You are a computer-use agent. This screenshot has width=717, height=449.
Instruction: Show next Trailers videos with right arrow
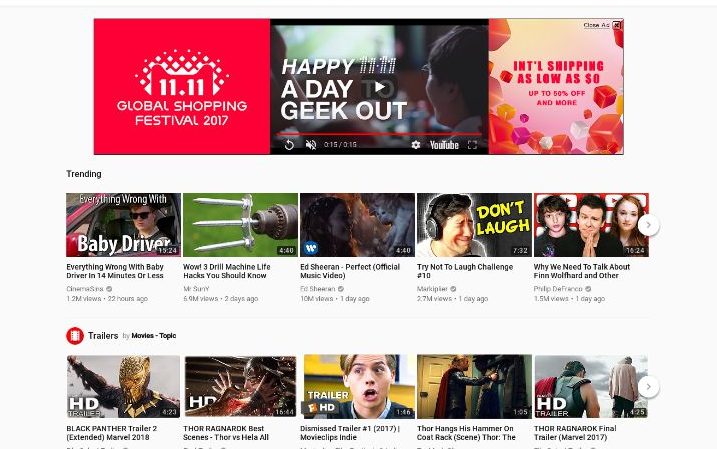(648, 386)
